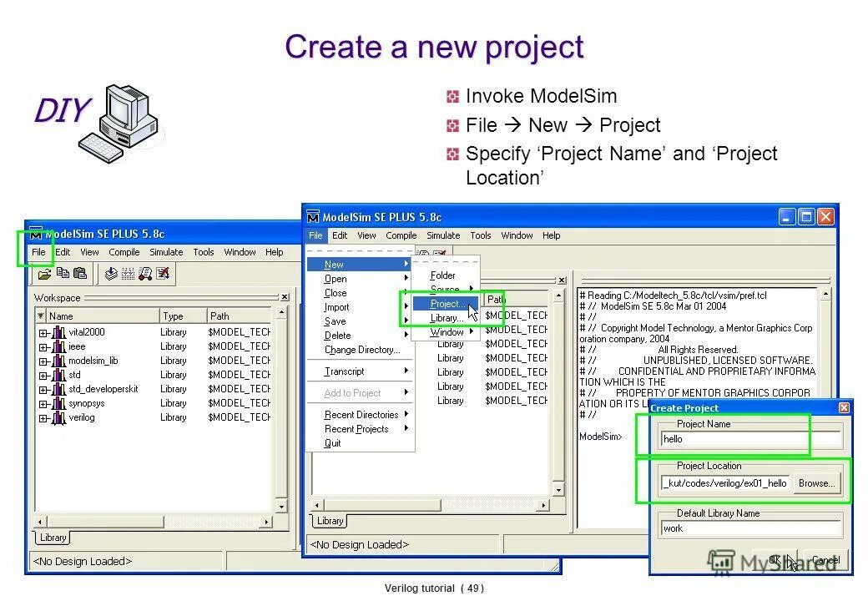Click the vital2000 library icon
Viewport: 868px width, 601px height.
coord(58,332)
